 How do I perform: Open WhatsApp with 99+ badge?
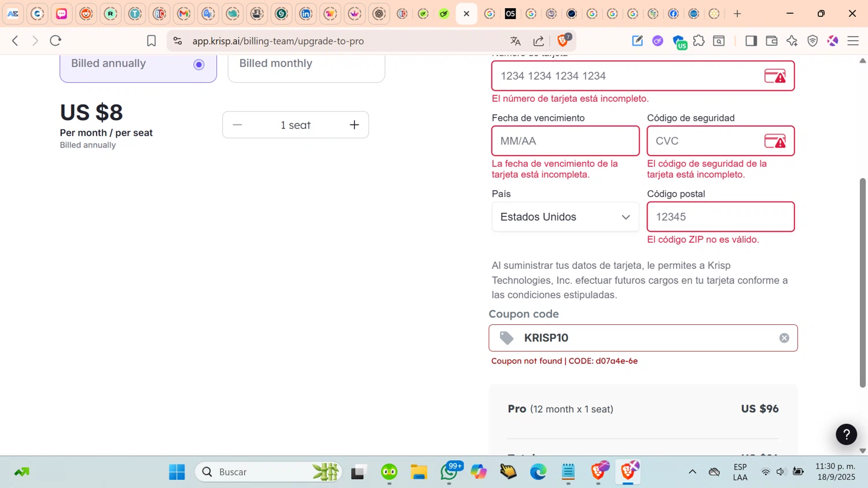tap(450, 472)
